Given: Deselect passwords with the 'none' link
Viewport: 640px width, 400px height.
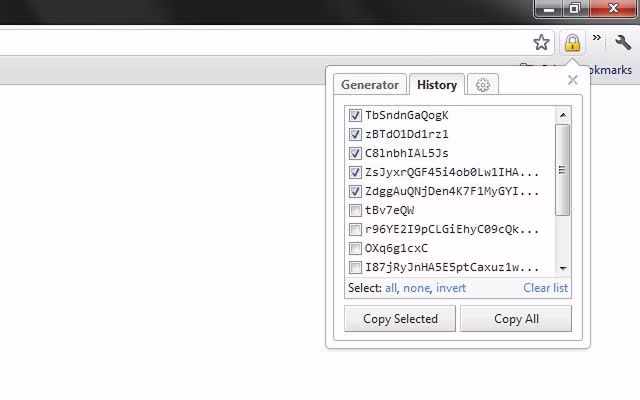Looking at the screenshot, I should (417, 288).
